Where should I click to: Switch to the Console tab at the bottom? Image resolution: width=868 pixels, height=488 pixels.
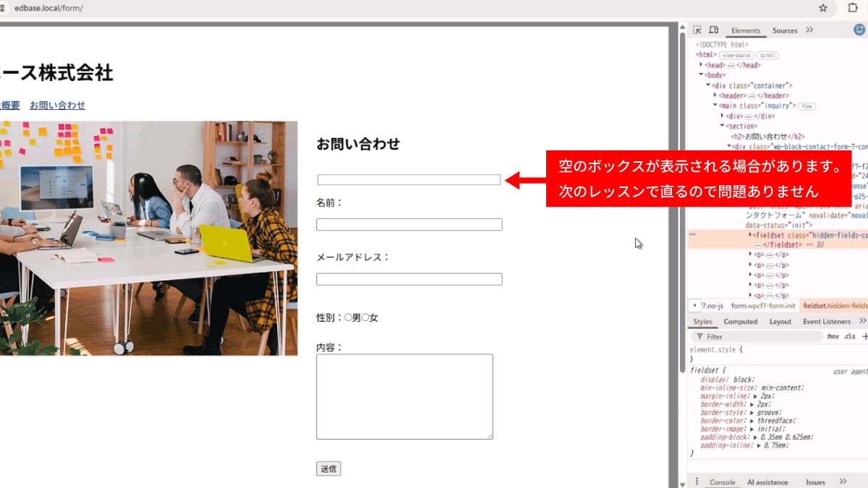723,481
